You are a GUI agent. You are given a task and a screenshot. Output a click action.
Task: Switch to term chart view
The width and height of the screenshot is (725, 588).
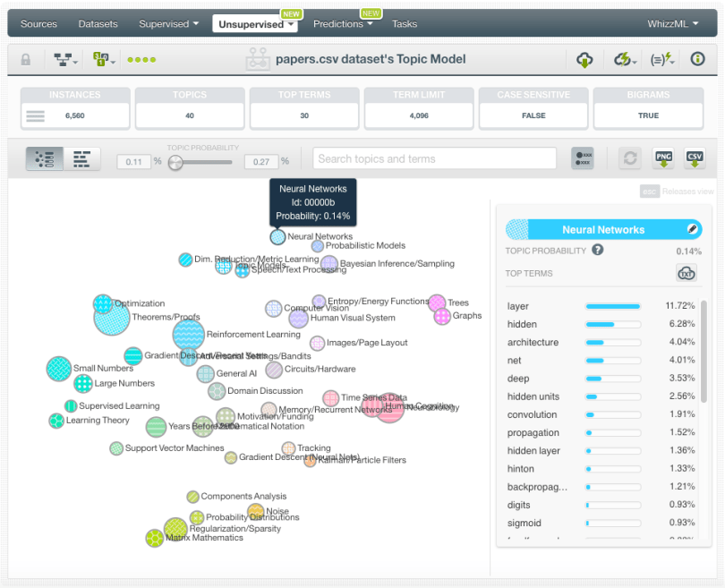point(81,159)
